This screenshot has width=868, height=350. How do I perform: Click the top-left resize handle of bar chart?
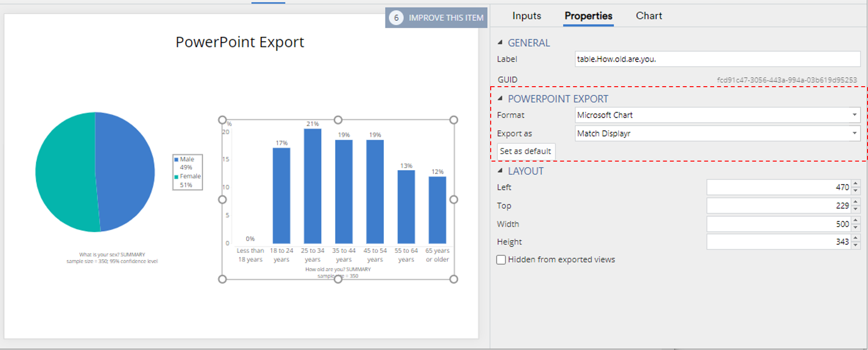click(223, 120)
